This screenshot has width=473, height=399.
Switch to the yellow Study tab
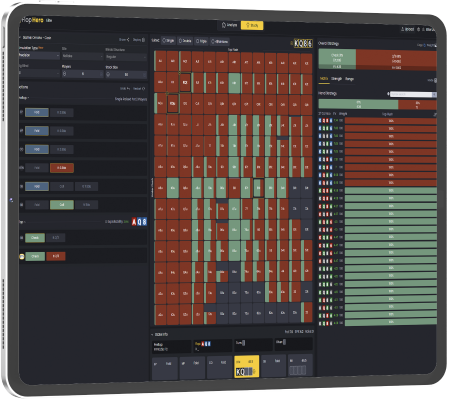252,25
